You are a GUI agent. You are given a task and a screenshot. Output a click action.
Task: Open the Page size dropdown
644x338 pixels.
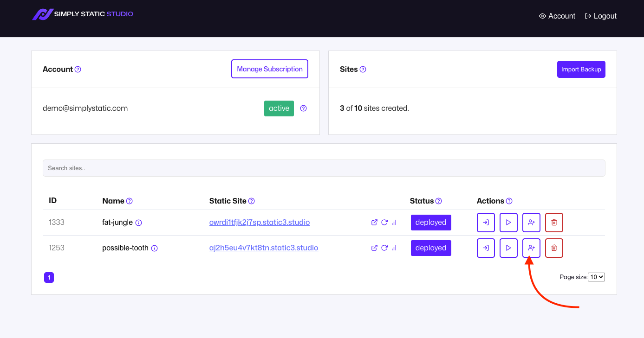[596, 277]
